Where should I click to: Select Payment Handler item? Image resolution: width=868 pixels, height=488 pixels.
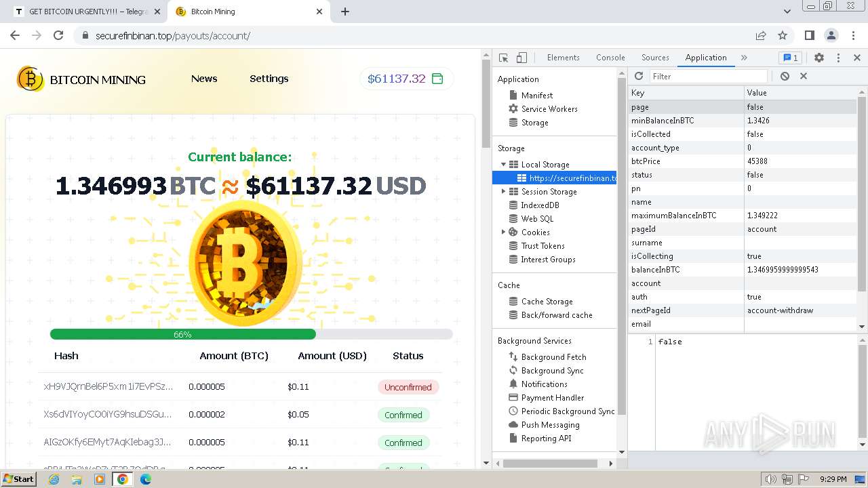[x=552, y=398]
